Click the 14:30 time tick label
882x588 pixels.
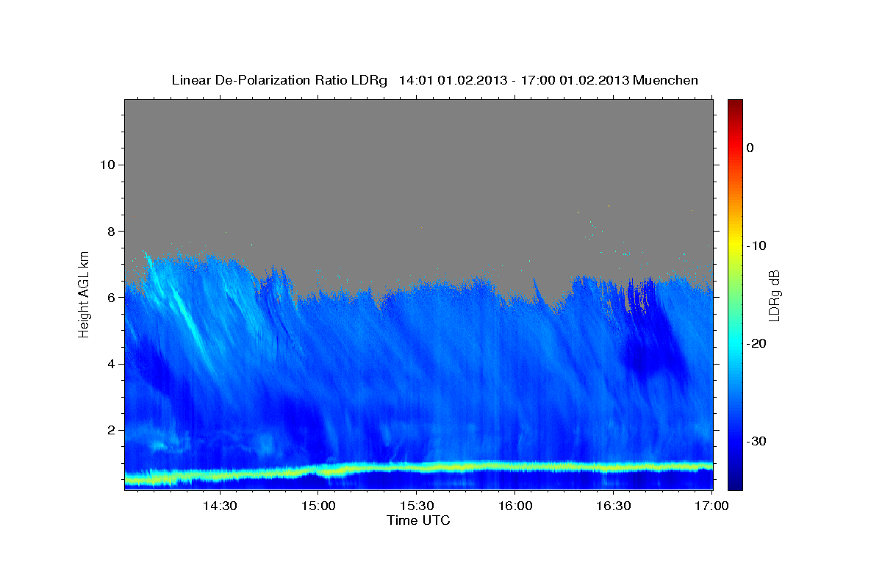[x=219, y=506]
